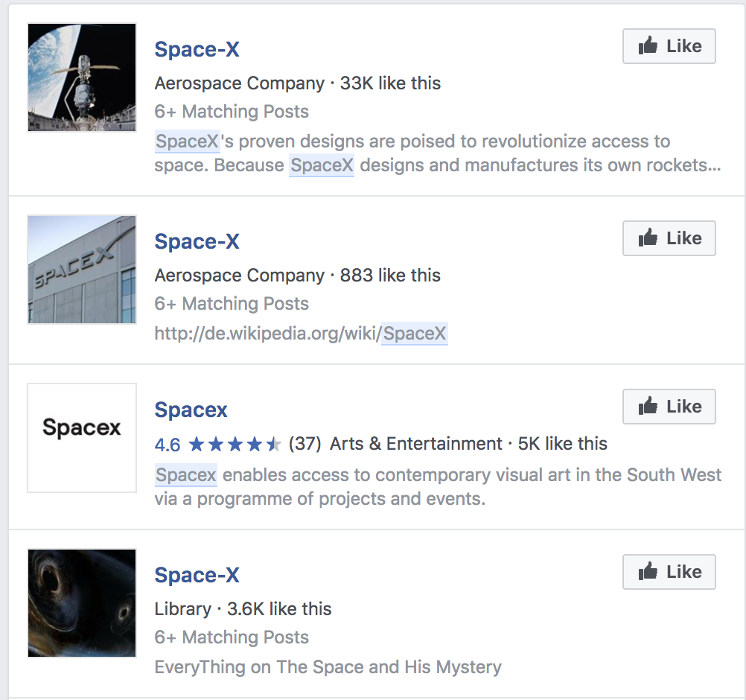The image size is (746, 700).
Task: Click the Spacex text logo thumbnail
Action: tap(82, 438)
